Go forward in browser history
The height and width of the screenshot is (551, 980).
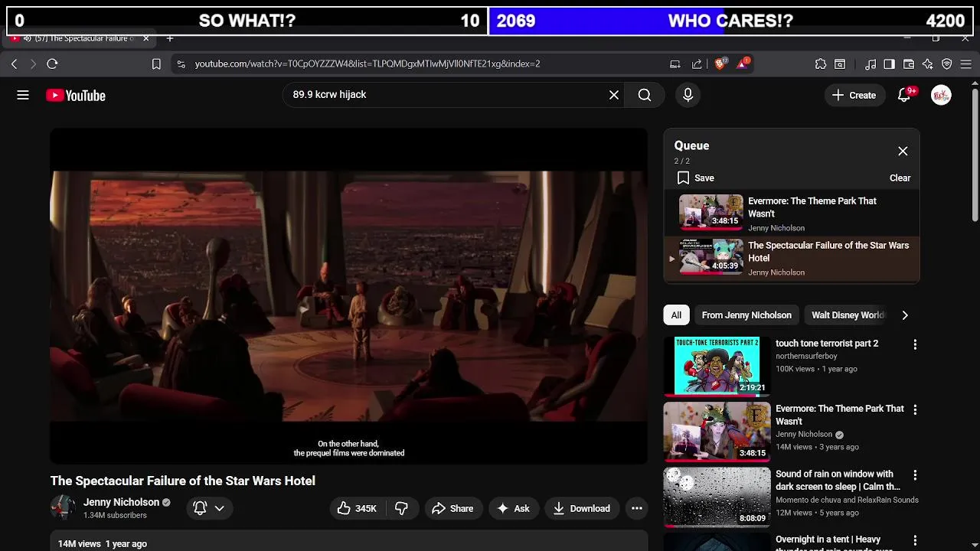pos(33,64)
